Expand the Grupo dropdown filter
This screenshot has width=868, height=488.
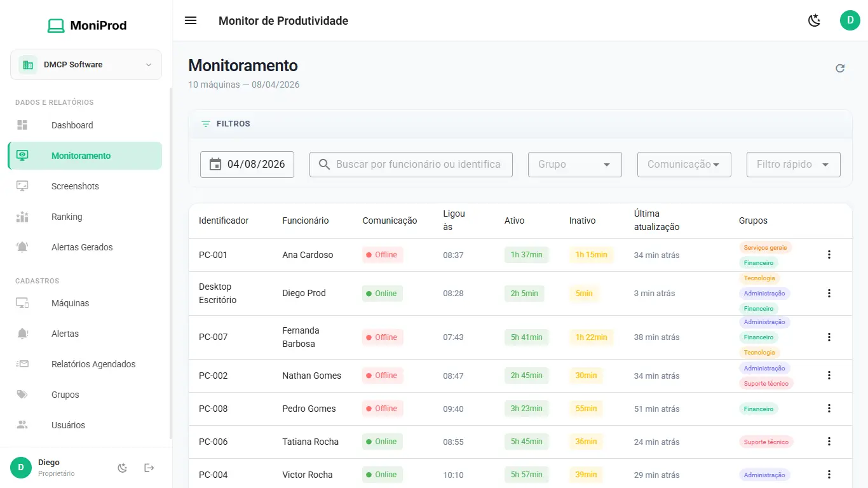pos(574,164)
